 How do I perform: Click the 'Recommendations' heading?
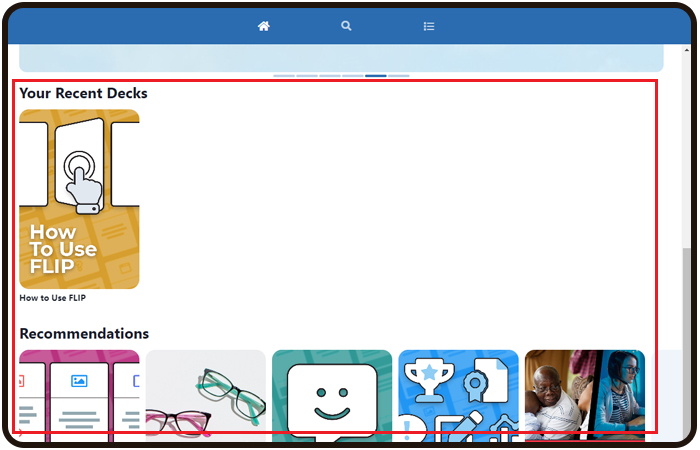(84, 333)
